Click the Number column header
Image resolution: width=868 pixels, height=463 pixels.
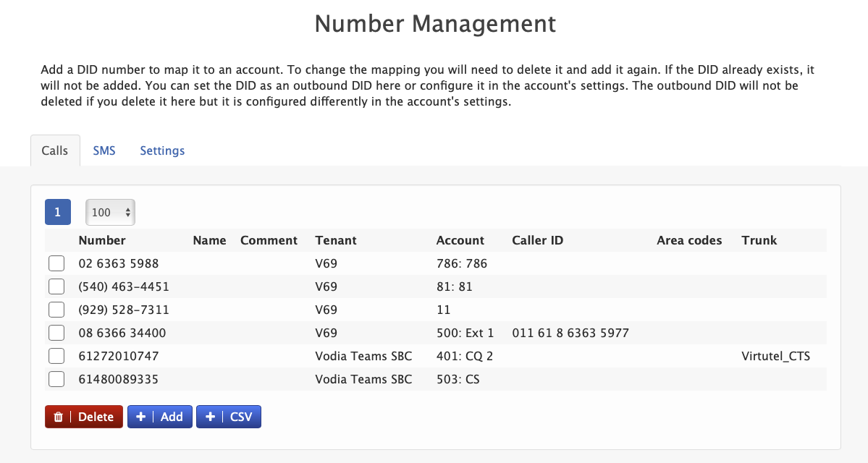point(102,240)
